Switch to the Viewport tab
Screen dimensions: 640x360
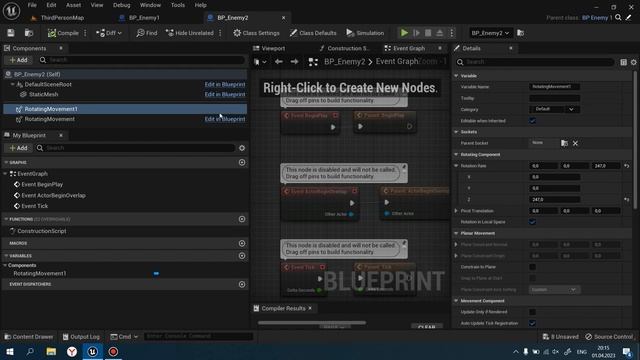tap(269, 48)
